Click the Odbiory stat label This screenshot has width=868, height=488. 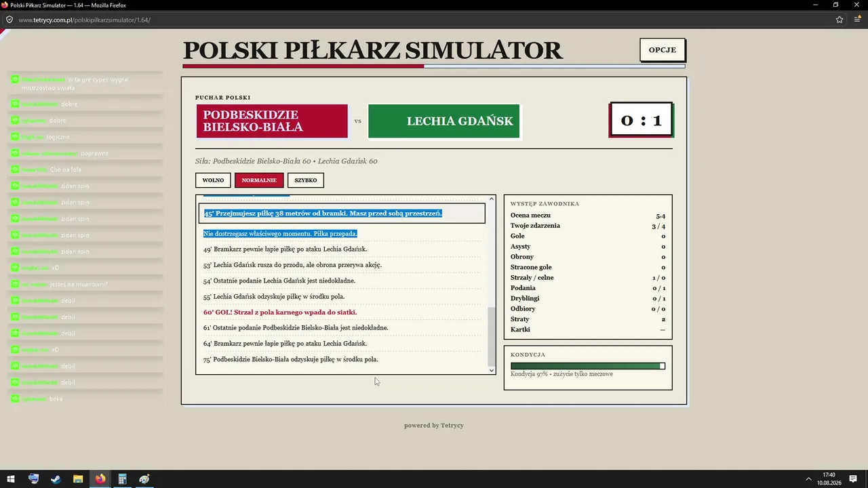522,309
